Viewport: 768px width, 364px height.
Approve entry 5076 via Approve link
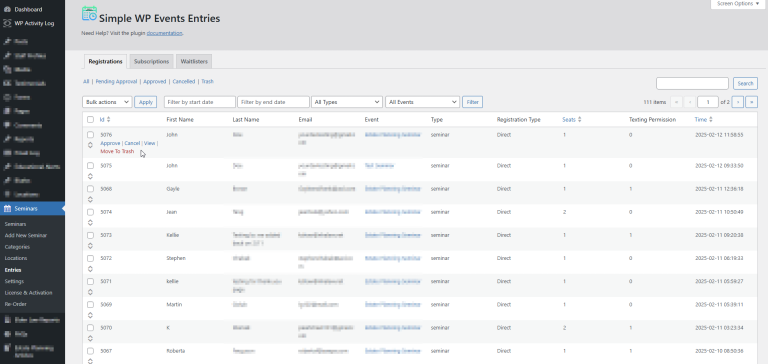tap(110, 143)
